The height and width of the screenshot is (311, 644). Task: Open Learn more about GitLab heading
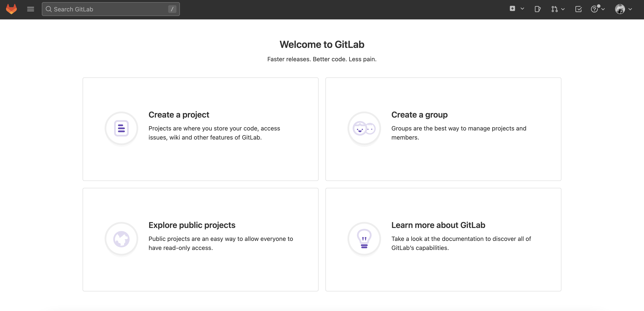[x=438, y=225]
